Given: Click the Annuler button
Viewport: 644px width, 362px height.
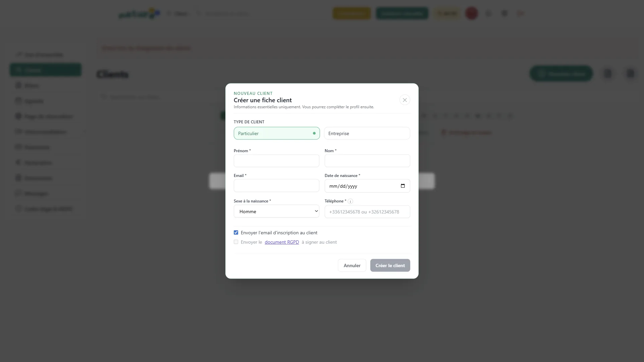Looking at the screenshot, I should [352, 265].
